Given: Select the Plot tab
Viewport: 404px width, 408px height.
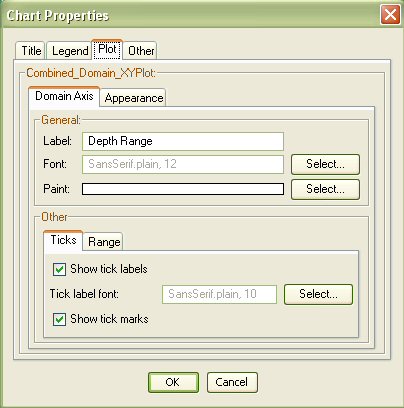Looking at the screenshot, I should click(x=107, y=49).
